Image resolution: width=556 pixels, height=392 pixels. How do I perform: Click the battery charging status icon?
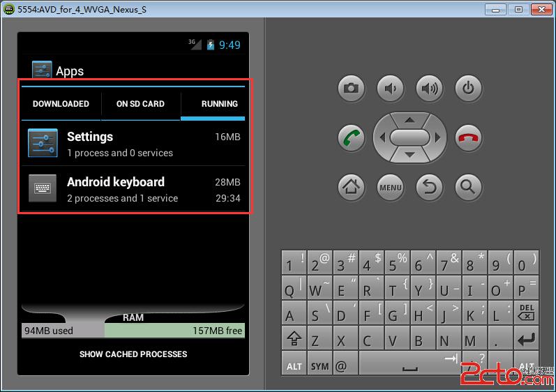211,45
